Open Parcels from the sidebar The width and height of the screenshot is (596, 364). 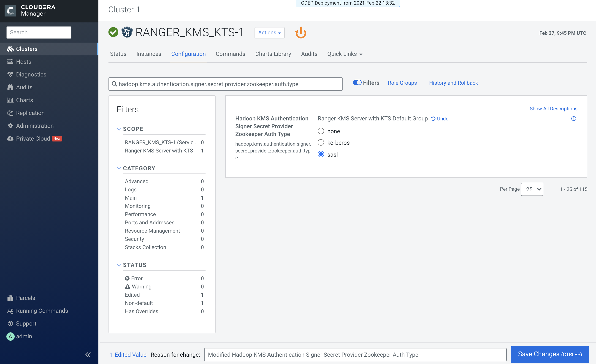pos(25,298)
